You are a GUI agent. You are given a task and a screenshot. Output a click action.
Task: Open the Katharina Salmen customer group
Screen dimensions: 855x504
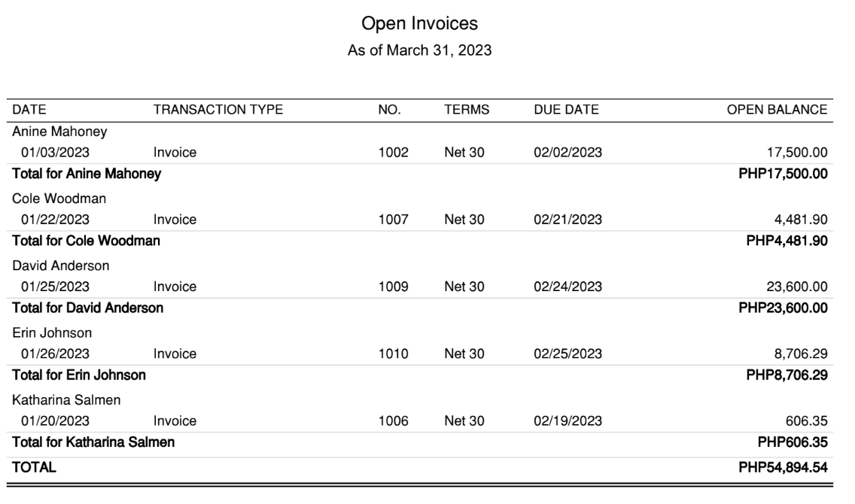65,399
